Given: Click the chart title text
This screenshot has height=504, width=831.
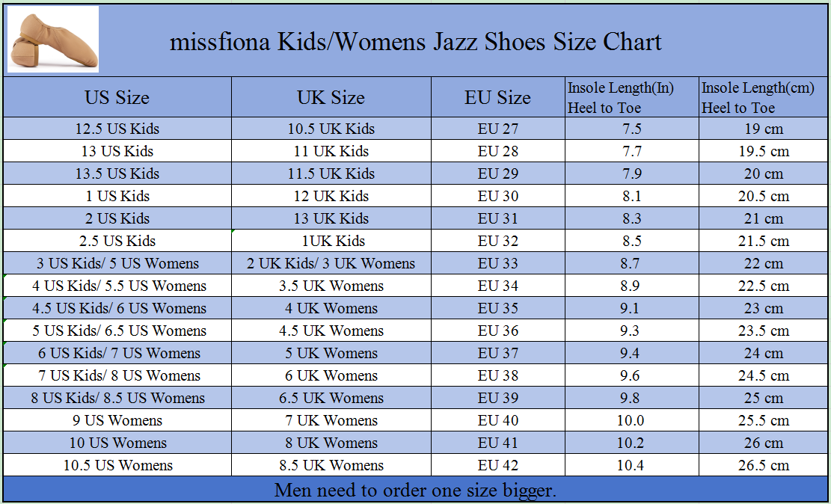Looking at the screenshot, I should pyautogui.click(x=415, y=41).
